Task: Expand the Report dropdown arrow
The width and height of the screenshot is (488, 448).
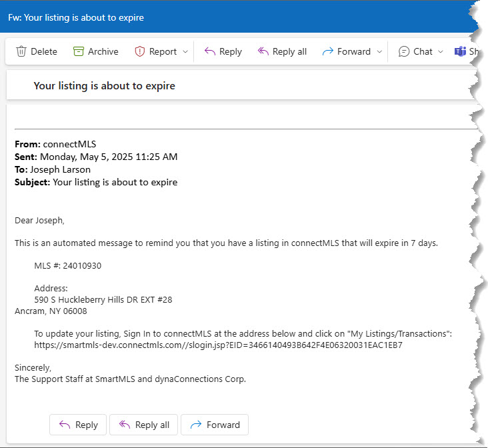Action: click(185, 51)
